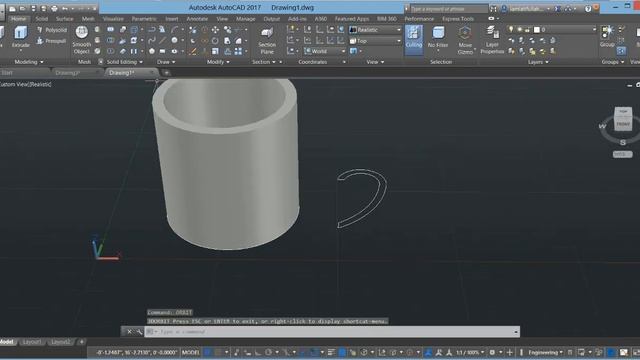Click the keyword search field in title bar
Viewport: 640px width, 360px height.
[448, 9]
